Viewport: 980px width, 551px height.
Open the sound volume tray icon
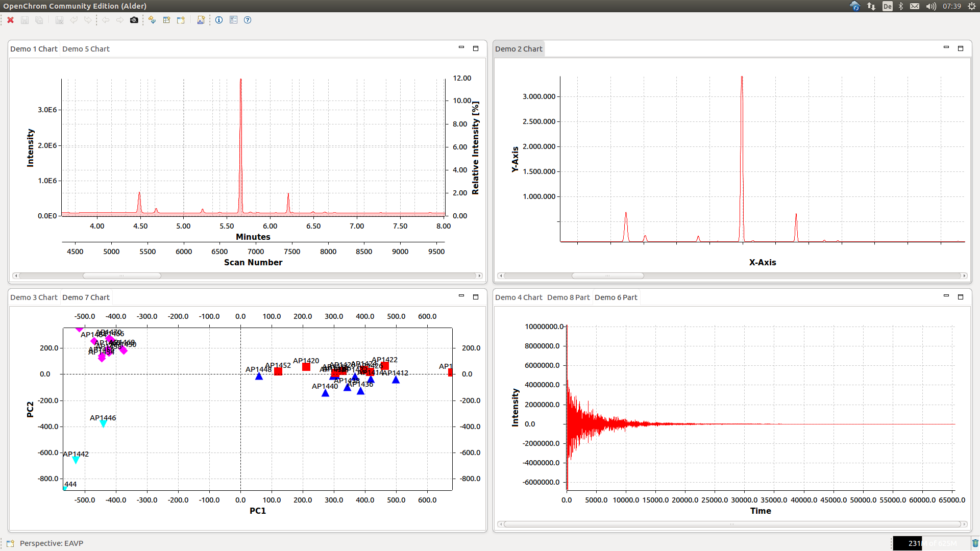click(931, 6)
